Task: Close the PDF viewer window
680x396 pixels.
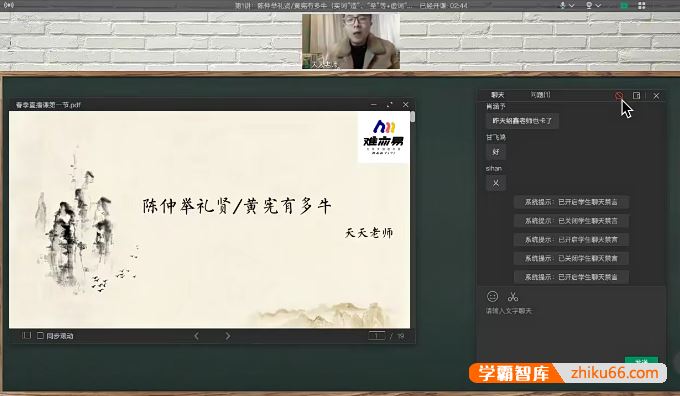Action: [x=405, y=105]
